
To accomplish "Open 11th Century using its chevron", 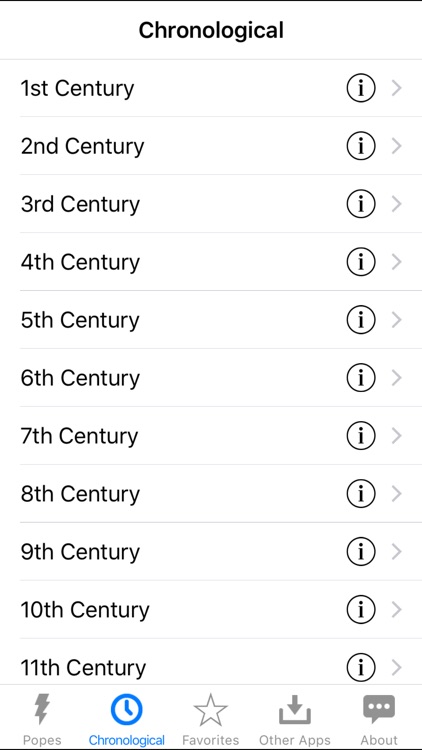I will pyautogui.click(x=396, y=667).
